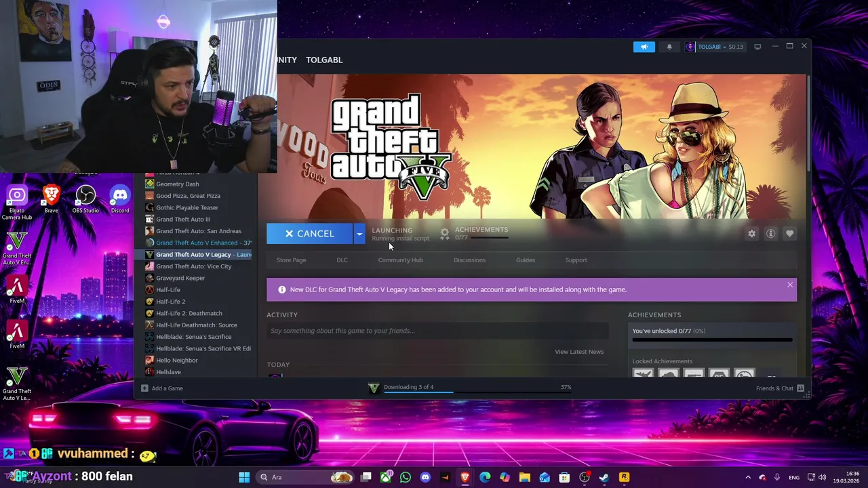Open Support tab

(576, 260)
